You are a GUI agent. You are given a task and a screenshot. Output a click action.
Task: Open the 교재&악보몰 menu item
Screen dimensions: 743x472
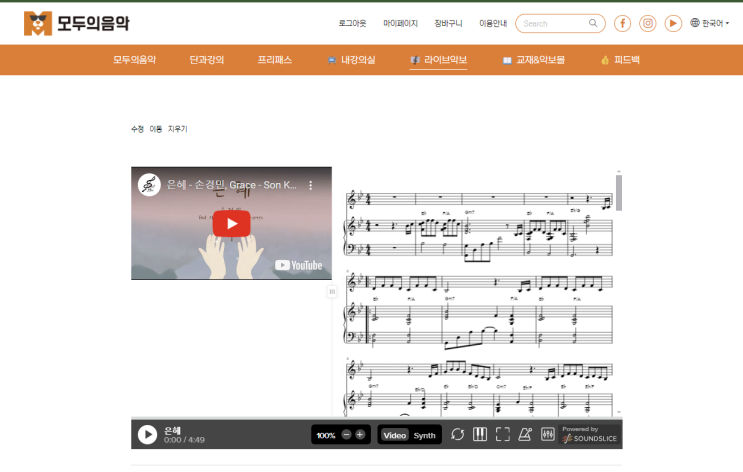[534, 60]
